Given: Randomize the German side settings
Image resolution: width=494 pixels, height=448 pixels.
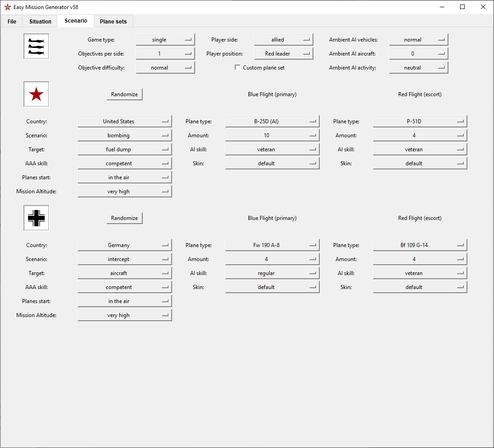Looking at the screenshot, I should [x=125, y=218].
